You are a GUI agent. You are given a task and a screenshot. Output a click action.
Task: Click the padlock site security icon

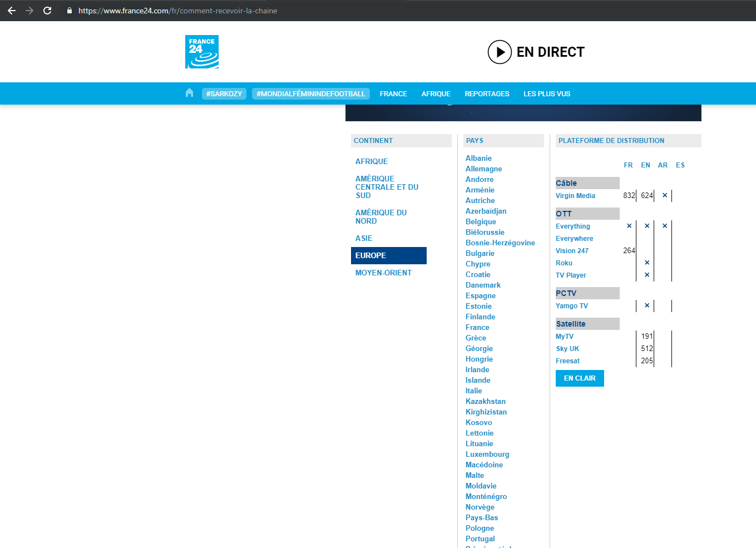70,11
